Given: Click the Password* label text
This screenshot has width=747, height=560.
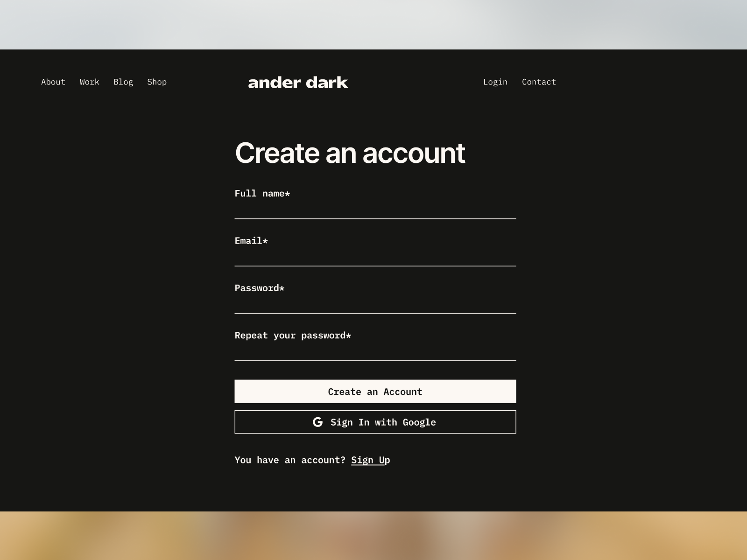Looking at the screenshot, I should 260,288.
